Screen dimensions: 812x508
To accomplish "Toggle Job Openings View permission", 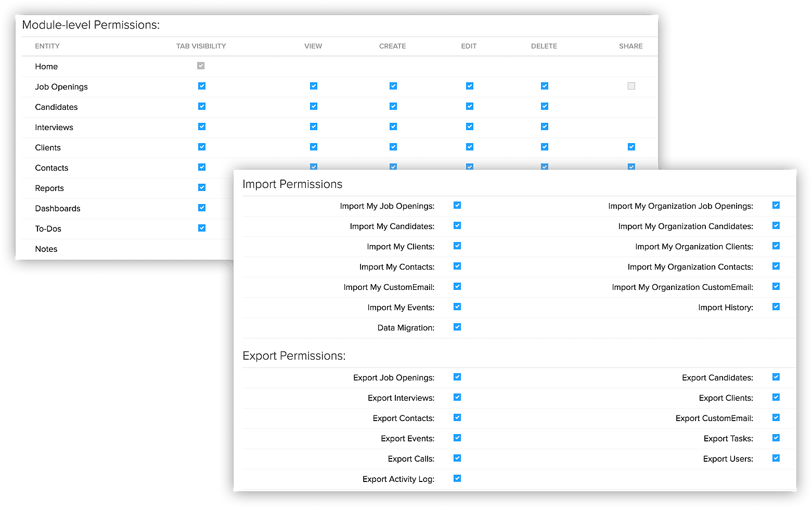I will [x=314, y=86].
